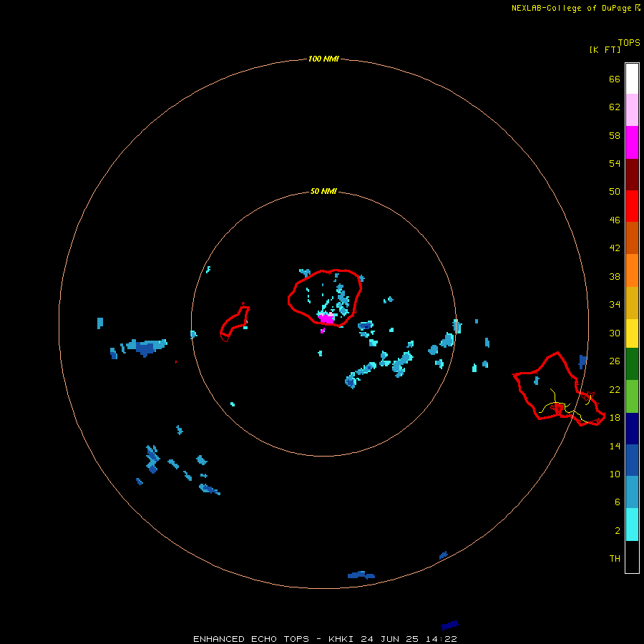Click the dark orange 46 kft legend swatch

(x=632, y=238)
